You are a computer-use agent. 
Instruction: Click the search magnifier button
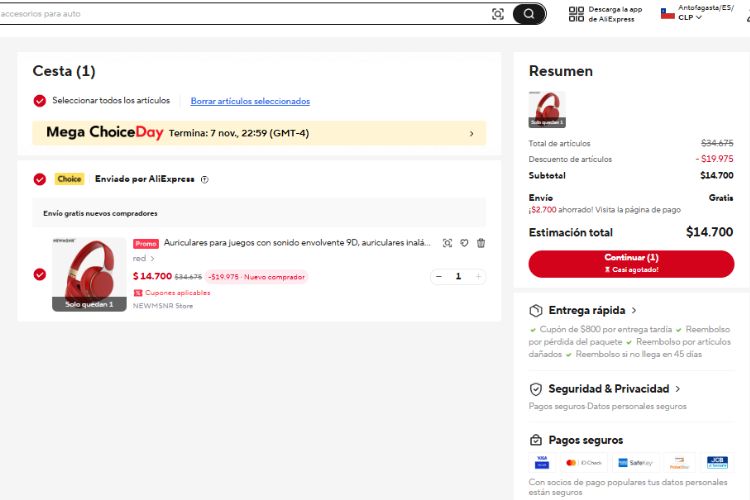529,14
